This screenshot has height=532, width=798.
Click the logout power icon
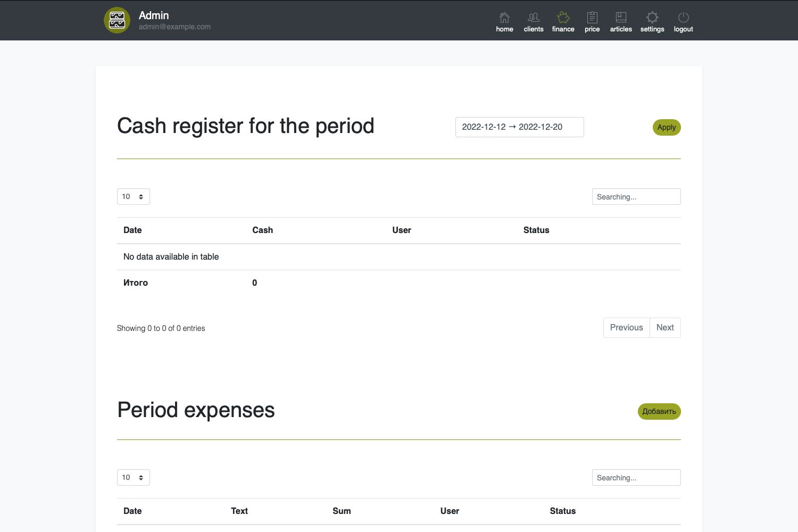click(683, 18)
